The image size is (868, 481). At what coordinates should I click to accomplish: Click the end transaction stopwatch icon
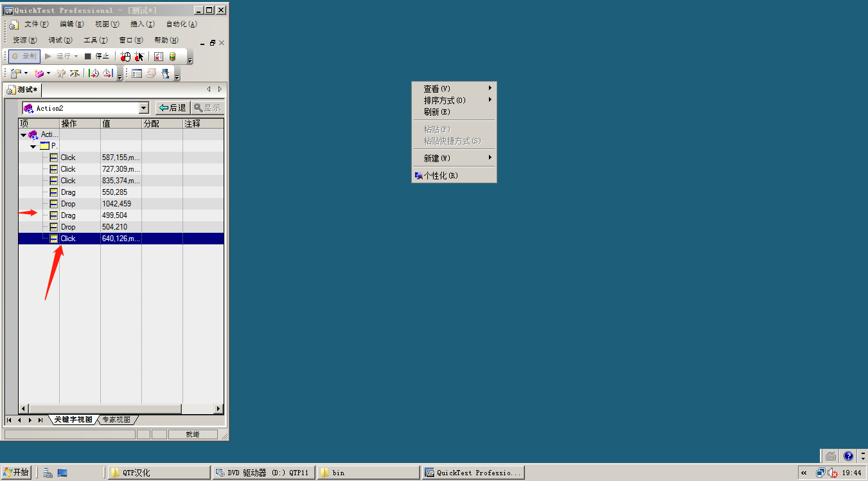coord(107,74)
